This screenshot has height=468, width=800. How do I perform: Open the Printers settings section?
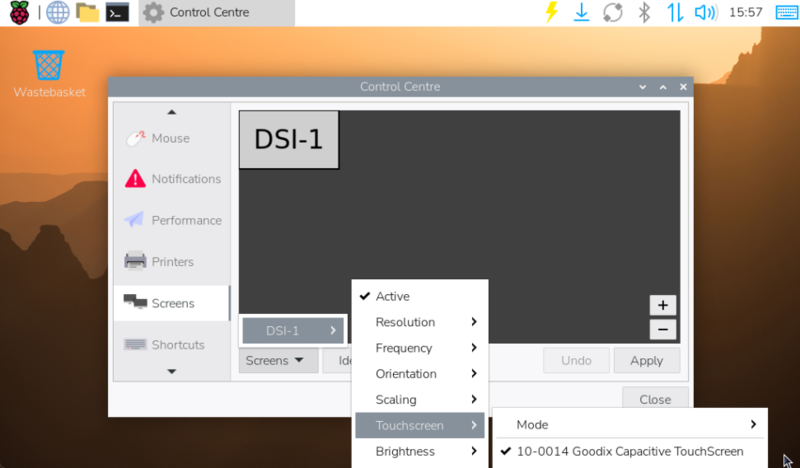[172, 262]
